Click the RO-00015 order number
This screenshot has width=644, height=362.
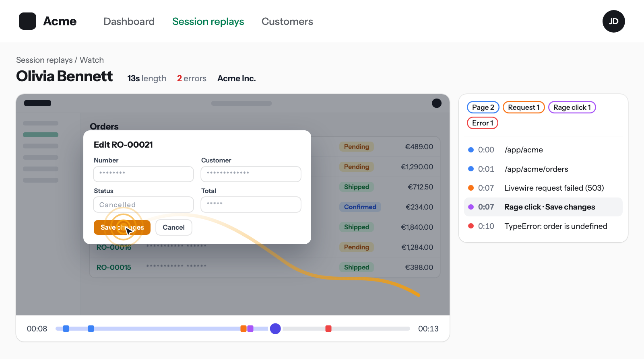tap(114, 267)
